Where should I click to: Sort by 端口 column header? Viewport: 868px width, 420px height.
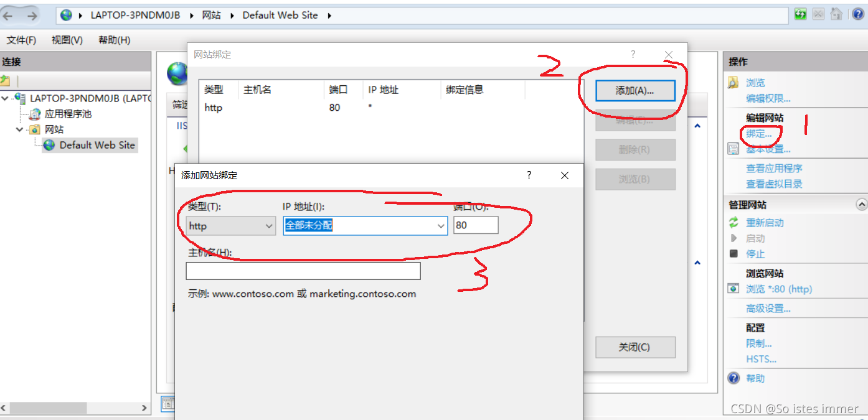343,90
